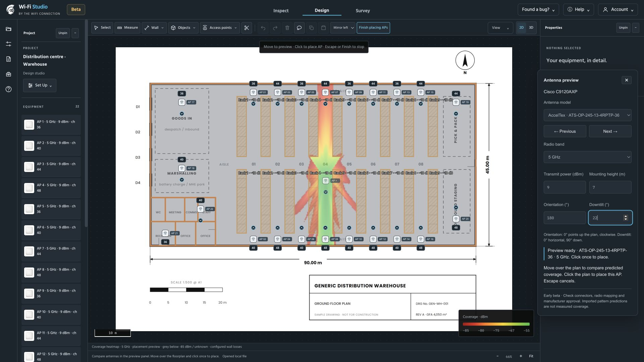The width and height of the screenshot is (644, 362).
Task: Click the comment bubble tool
Action: point(299,28)
